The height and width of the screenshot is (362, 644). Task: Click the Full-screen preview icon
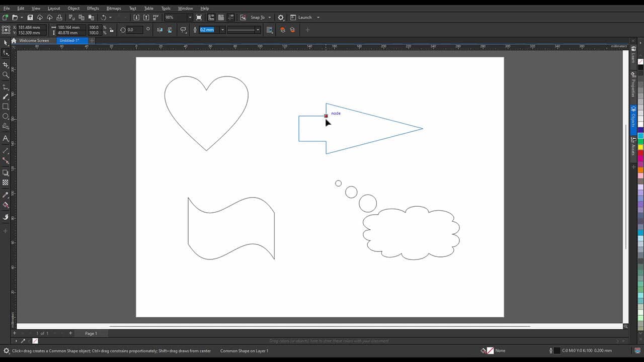click(199, 18)
